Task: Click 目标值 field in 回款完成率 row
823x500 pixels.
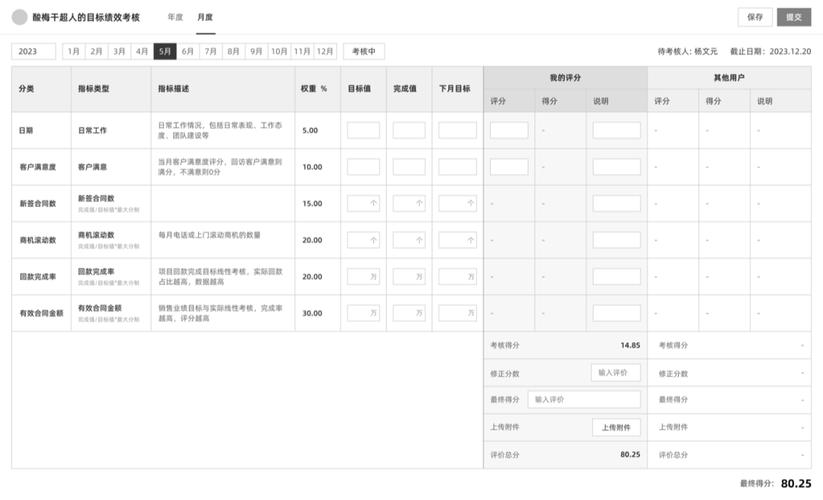Action: click(x=363, y=276)
